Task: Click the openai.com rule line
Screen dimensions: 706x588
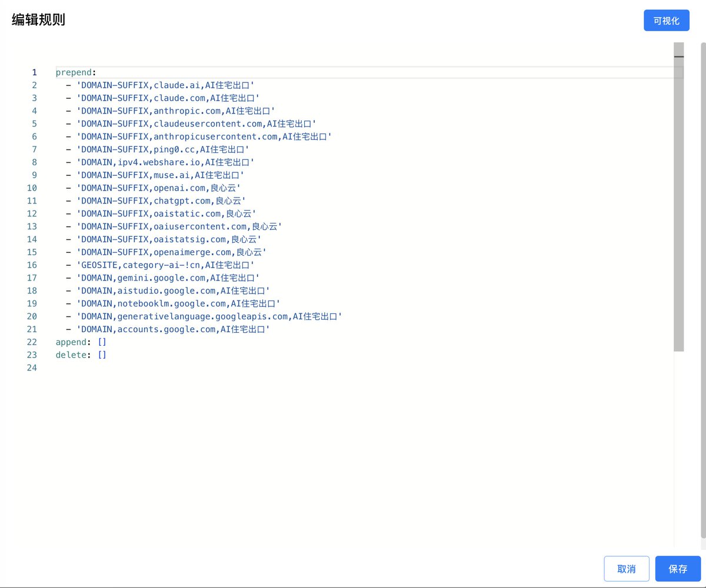Action: 153,188
